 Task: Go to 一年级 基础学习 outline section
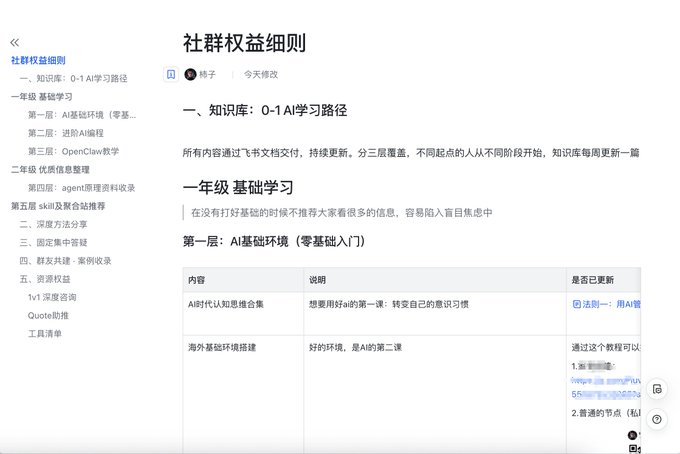tap(42, 97)
